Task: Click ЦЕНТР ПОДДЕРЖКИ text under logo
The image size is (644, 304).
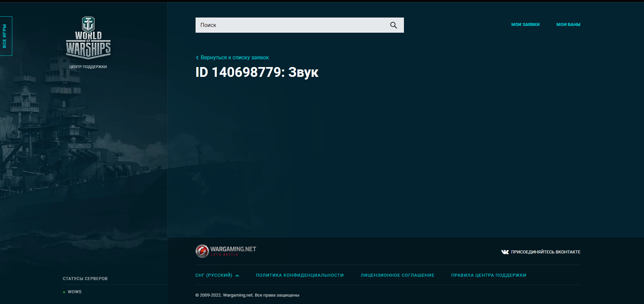Action: coord(88,67)
